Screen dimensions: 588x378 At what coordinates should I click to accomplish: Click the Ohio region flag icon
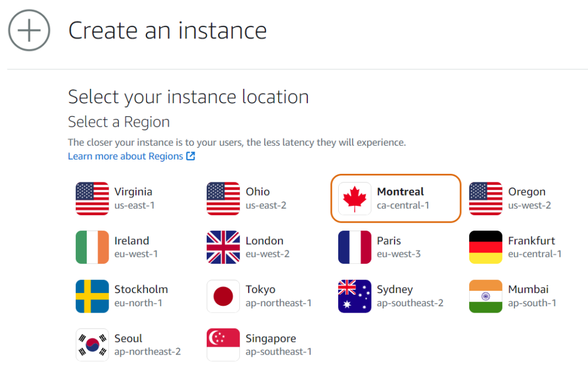tap(223, 198)
